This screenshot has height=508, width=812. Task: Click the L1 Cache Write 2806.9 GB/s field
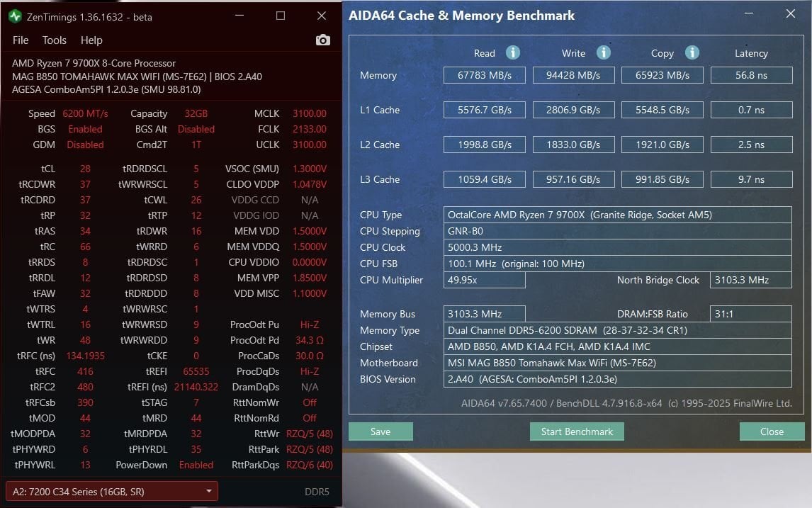pos(573,110)
